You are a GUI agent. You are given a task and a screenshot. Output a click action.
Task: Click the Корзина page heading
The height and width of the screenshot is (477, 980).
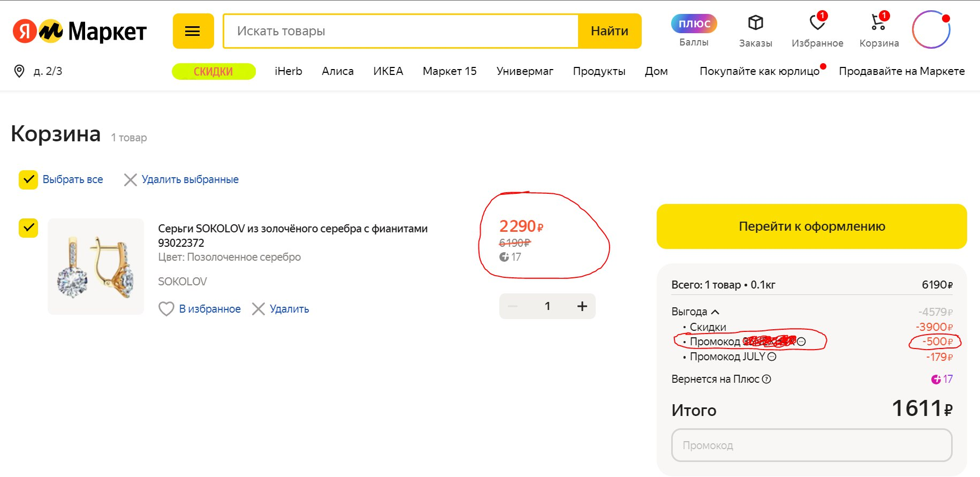(56, 134)
